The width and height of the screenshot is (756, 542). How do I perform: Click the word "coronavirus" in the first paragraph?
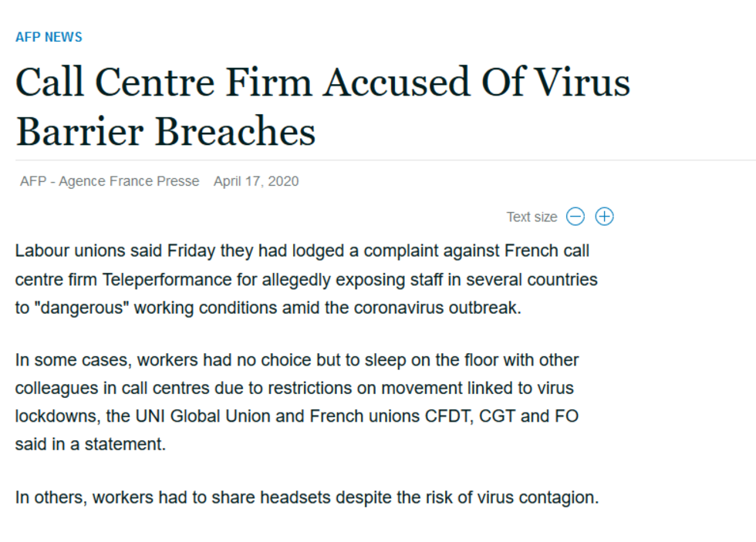(400, 307)
